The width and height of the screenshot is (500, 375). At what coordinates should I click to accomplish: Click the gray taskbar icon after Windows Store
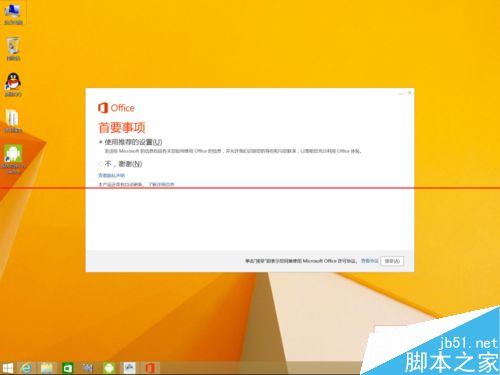[88, 368]
